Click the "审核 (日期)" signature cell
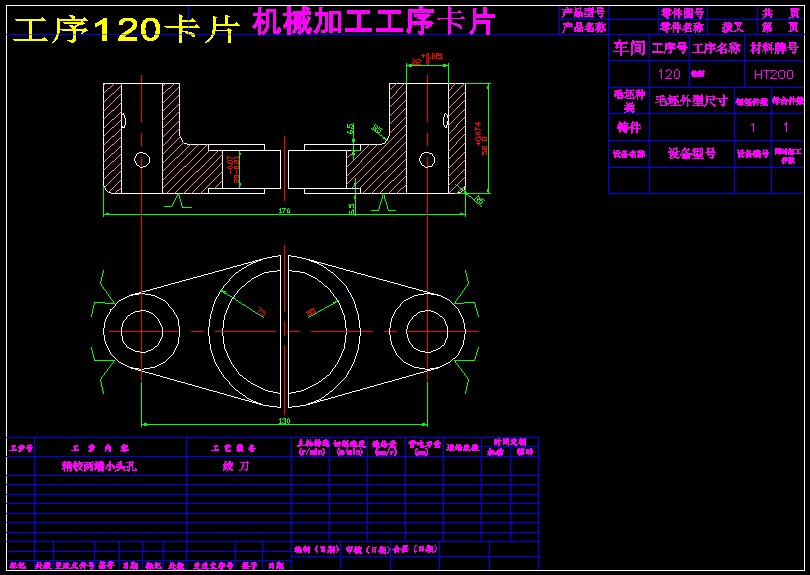Image resolution: width=810 pixels, height=575 pixels. point(368,550)
